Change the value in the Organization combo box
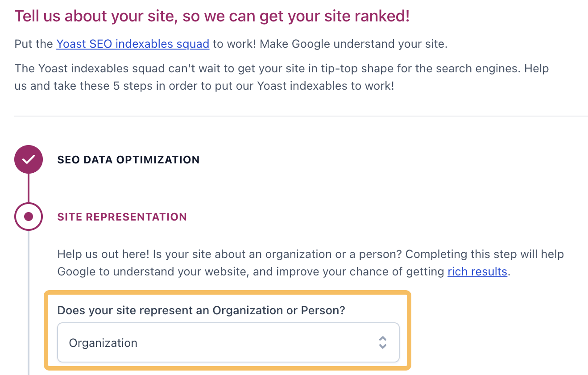The image size is (588, 375). [x=228, y=342]
